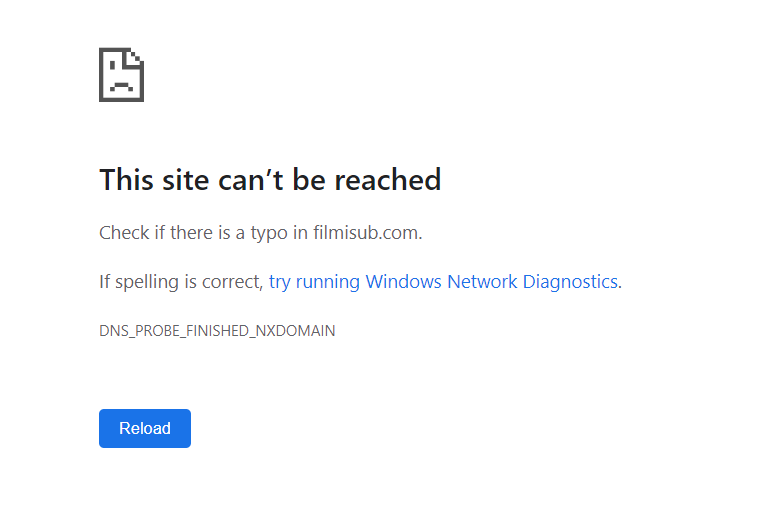
Task: Click the "DNS_PROBE" start of the error code
Action: [x=136, y=331]
